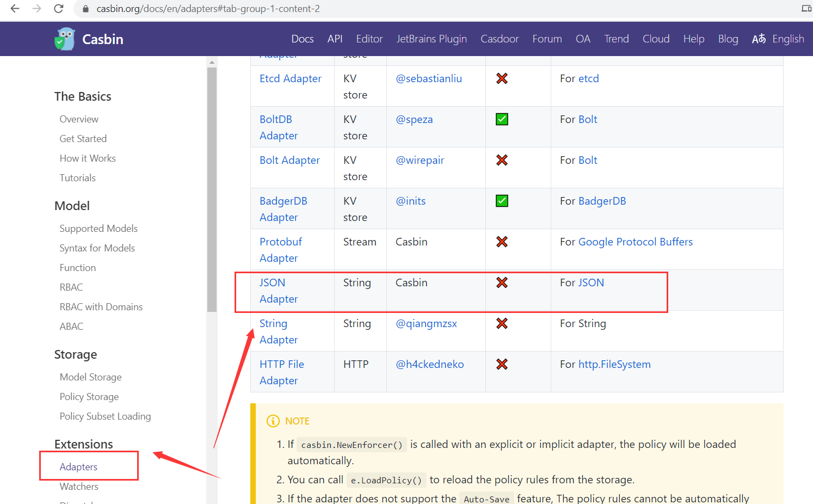Click the NOTE info icon
Screen dimensions: 813x504
273,421
